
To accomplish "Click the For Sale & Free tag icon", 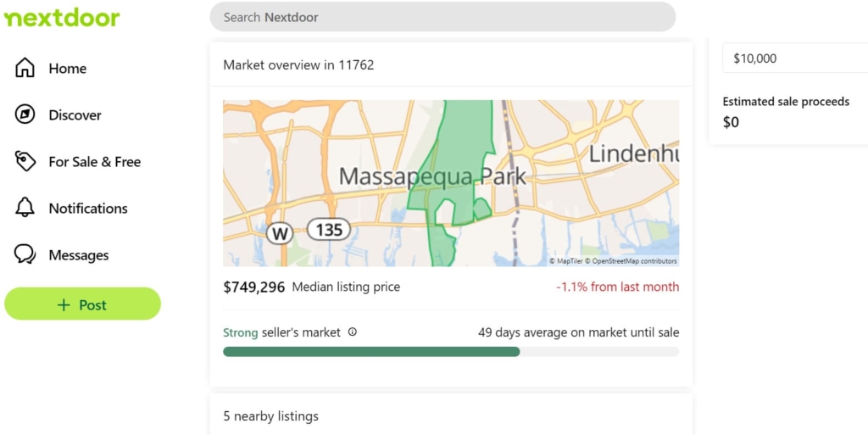I will click(25, 161).
